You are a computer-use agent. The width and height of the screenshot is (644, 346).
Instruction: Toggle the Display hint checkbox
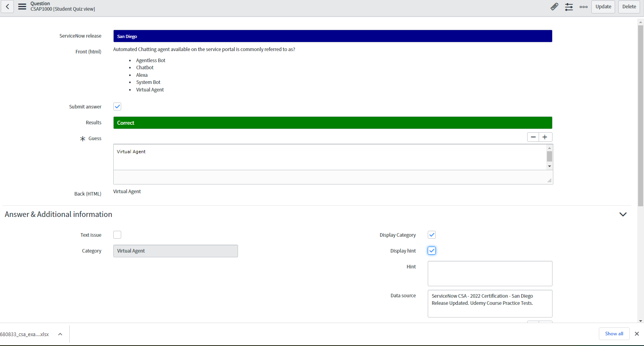tap(432, 251)
